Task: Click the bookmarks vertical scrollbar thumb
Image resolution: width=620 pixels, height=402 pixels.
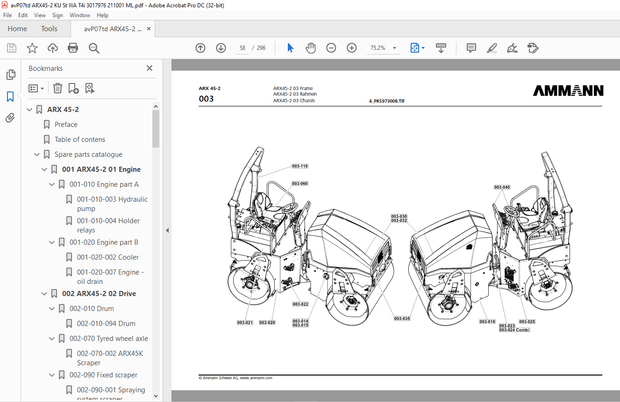Action: [x=156, y=129]
